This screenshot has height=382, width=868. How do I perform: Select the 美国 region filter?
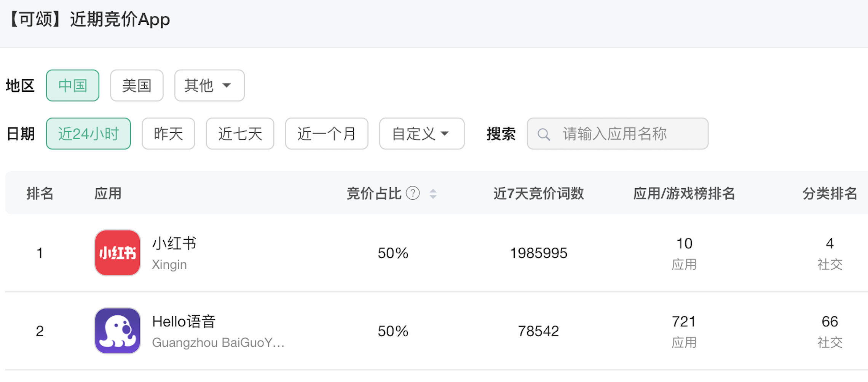pyautogui.click(x=137, y=86)
